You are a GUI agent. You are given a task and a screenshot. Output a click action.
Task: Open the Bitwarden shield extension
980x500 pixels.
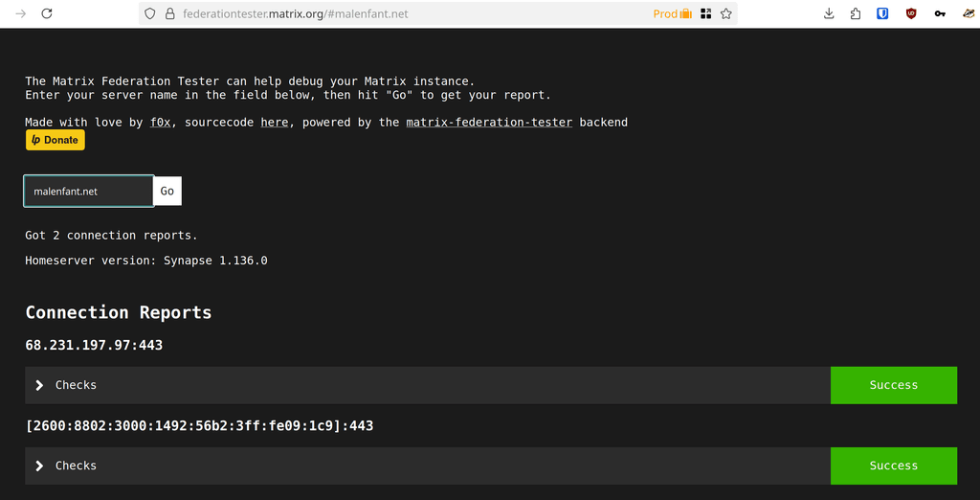pos(882,13)
